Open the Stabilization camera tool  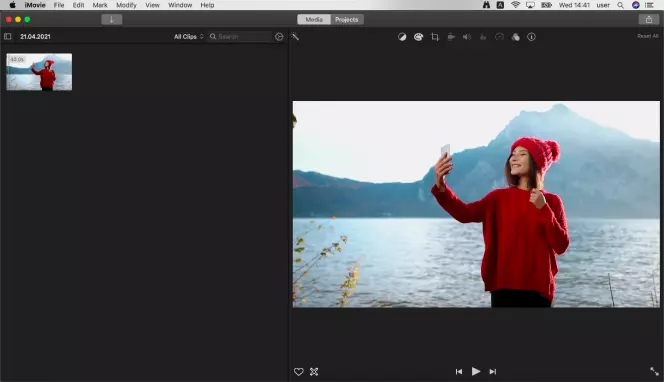click(451, 37)
